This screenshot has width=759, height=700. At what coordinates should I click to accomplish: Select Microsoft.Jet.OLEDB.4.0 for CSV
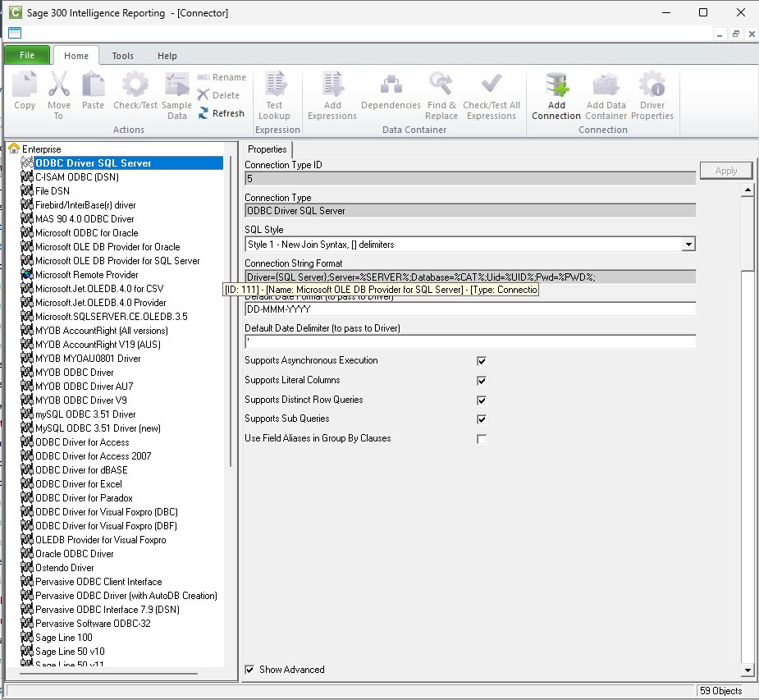(99, 289)
